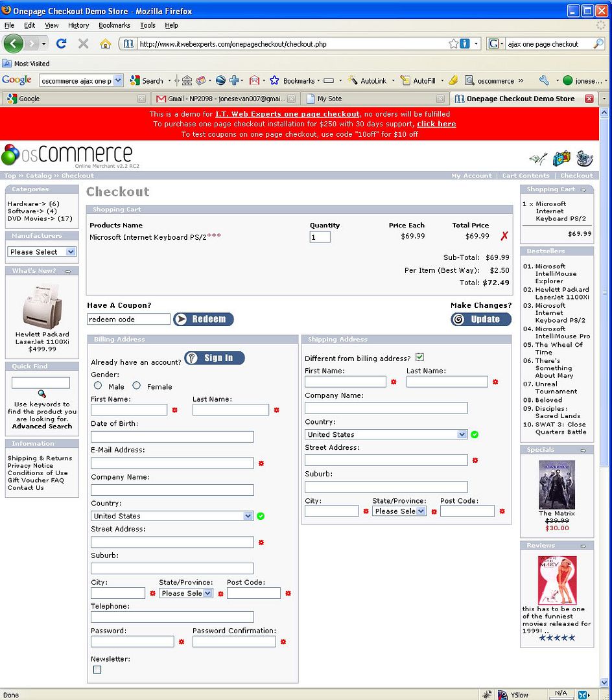
Task: Click the billing E-Mail Address field
Action: point(172,463)
